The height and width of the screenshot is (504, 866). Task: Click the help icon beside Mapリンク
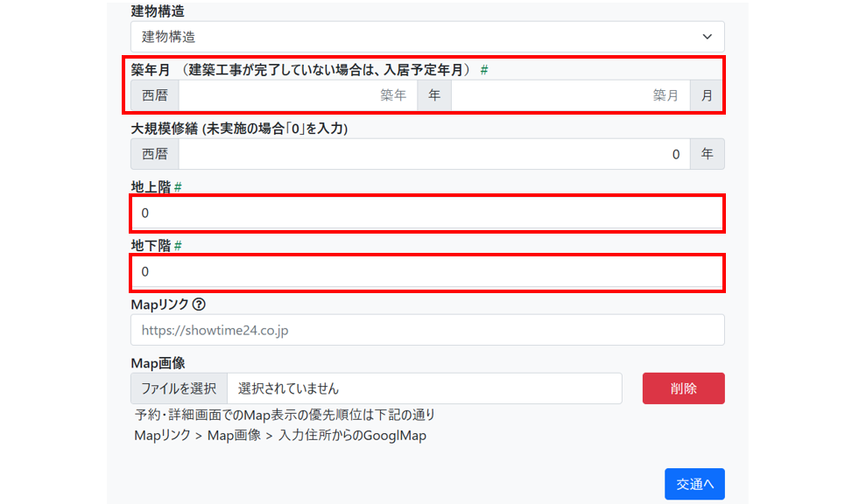coord(199,304)
